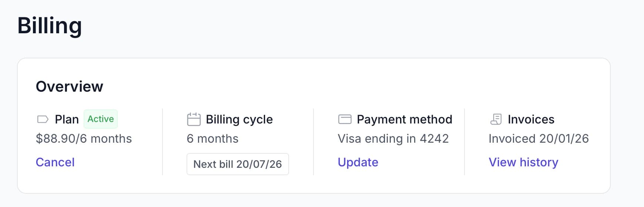This screenshot has height=207, width=644.
Task: Click the plan tag icon
Action: (43, 119)
